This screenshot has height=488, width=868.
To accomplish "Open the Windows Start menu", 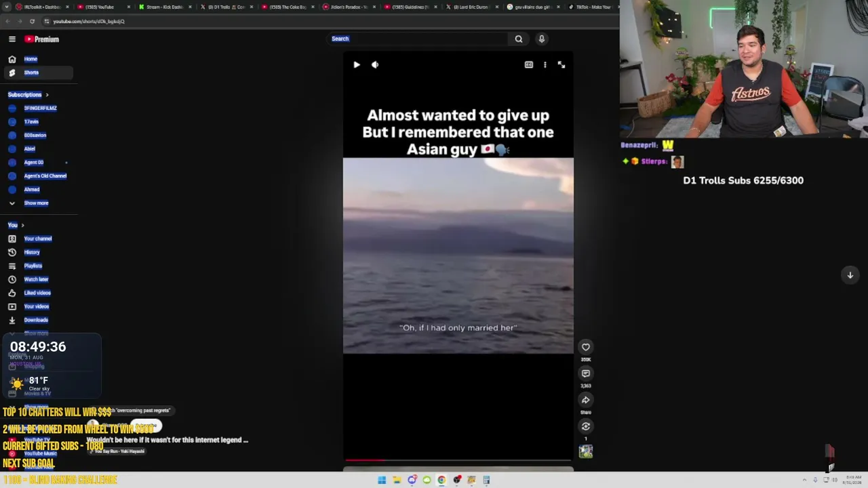I will 382,480.
